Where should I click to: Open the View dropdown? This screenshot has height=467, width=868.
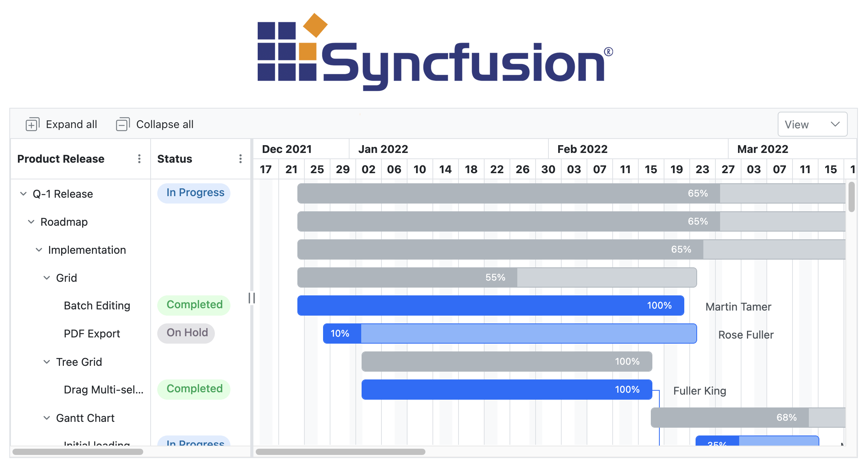click(x=812, y=124)
